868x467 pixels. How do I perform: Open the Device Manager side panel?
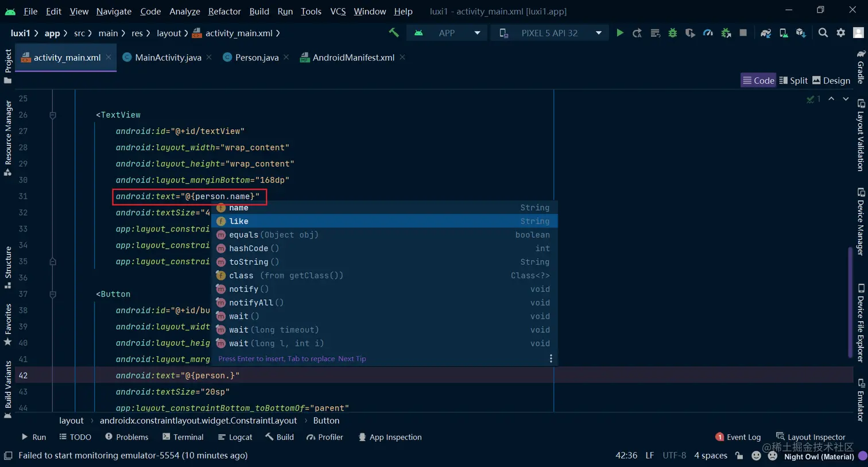tap(861, 222)
